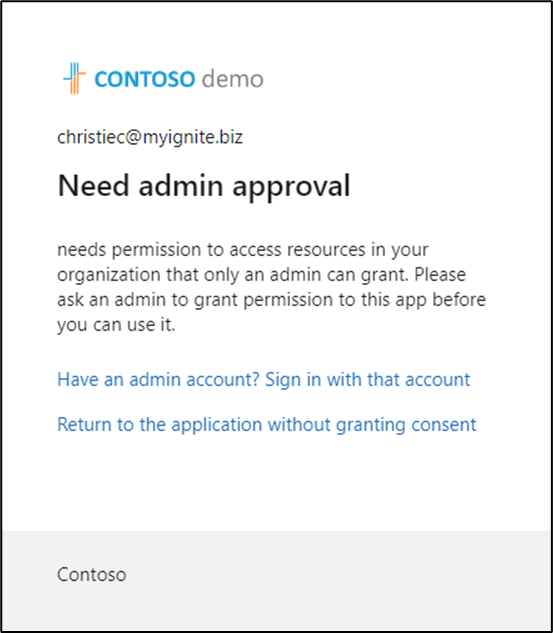Click the "Need admin approval" heading
The height and width of the screenshot is (633, 553).
tap(204, 186)
